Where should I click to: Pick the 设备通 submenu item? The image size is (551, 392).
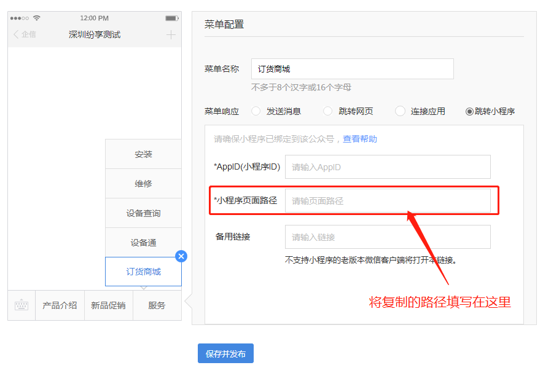point(143,243)
